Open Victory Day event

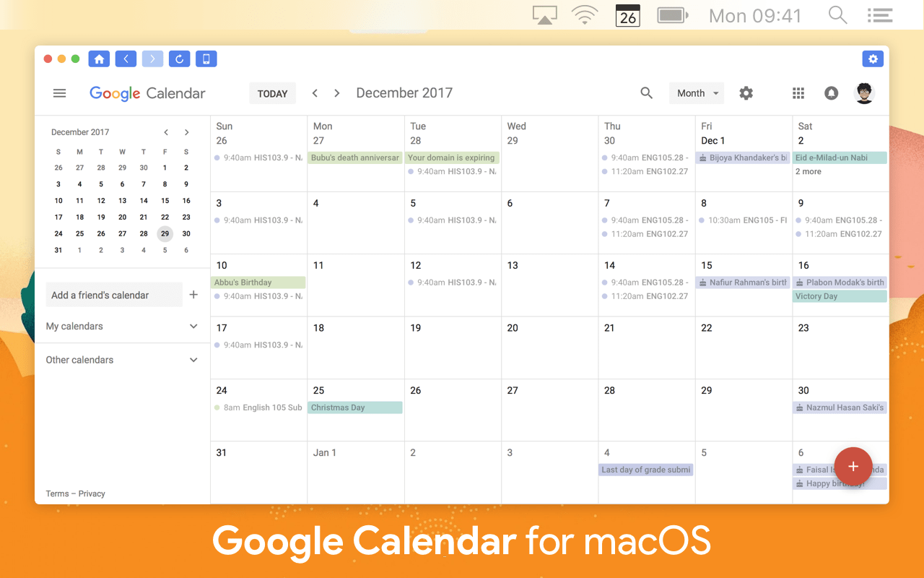click(x=840, y=296)
